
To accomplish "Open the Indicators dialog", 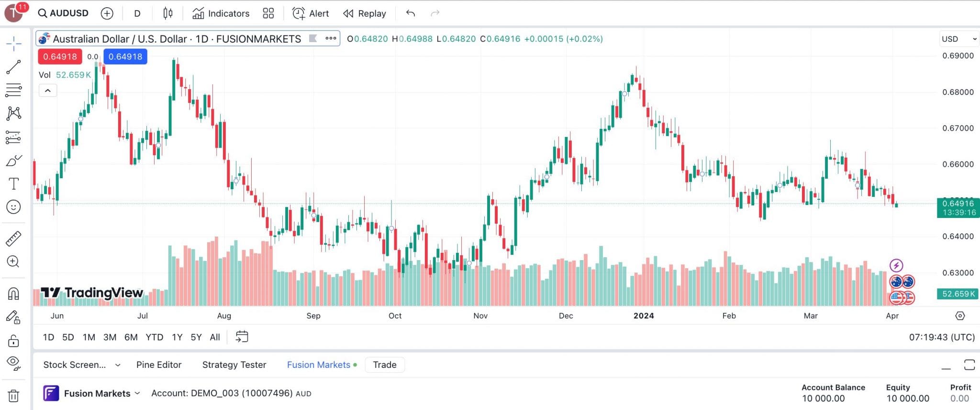I will [x=221, y=13].
